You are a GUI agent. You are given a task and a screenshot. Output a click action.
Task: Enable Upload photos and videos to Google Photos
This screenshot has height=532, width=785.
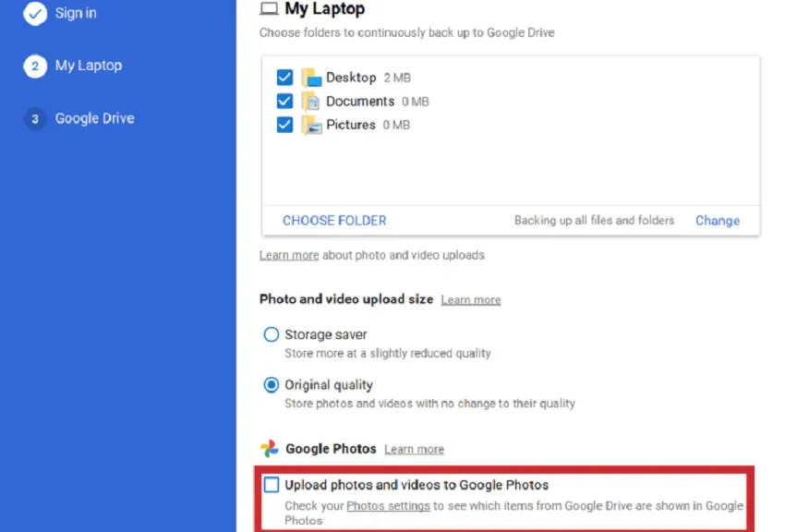tap(272, 485)
